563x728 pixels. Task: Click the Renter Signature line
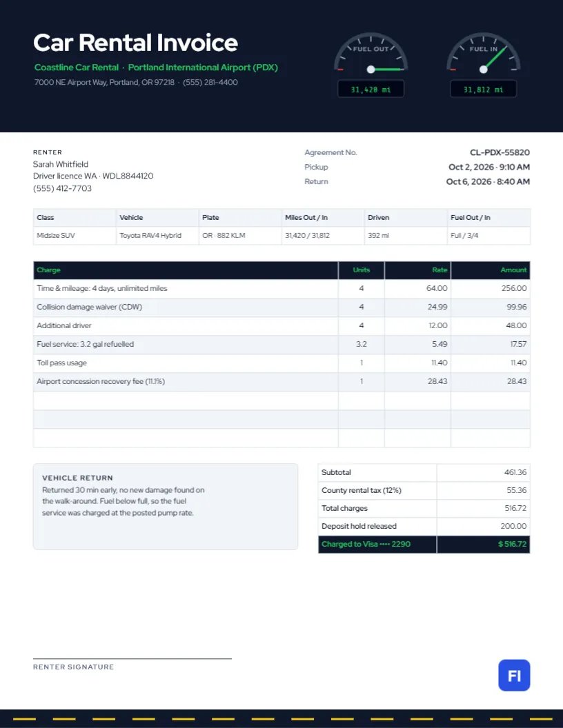pyautogui.click(x=132, y=658)
